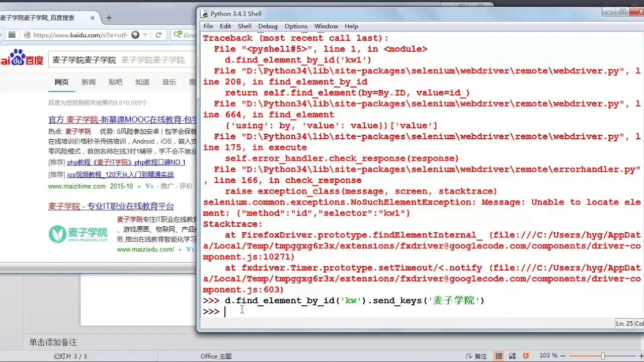The width and height of the screenshot is (644, 362).
Task: Click 幻灯片 3 / 3 slide indicator
Action: coord(70,356)
